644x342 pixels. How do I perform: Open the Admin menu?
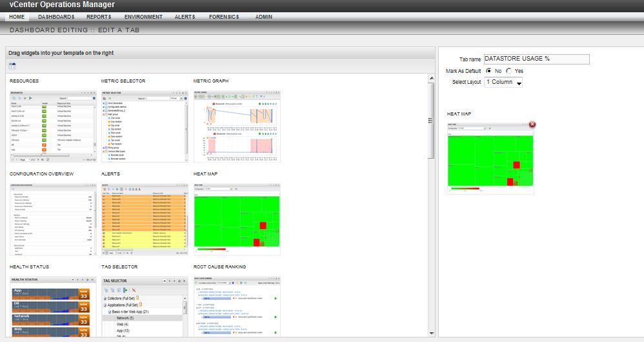pyautogui.click(x=263, y=17)
